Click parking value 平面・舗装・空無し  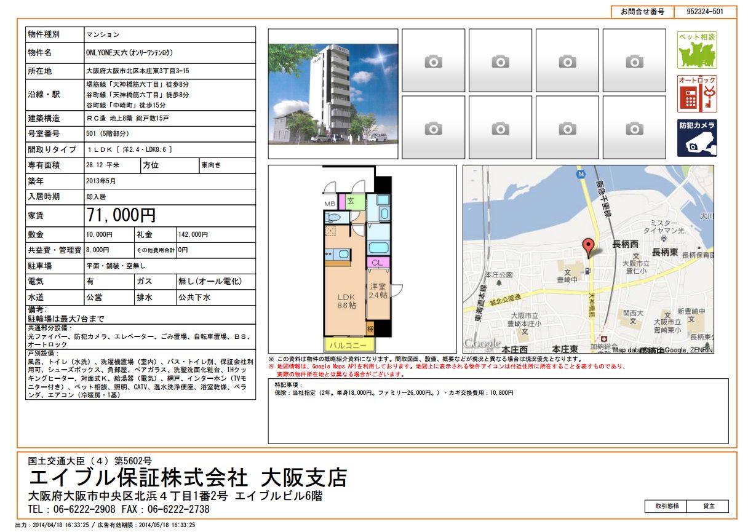[x=116, y=266]
